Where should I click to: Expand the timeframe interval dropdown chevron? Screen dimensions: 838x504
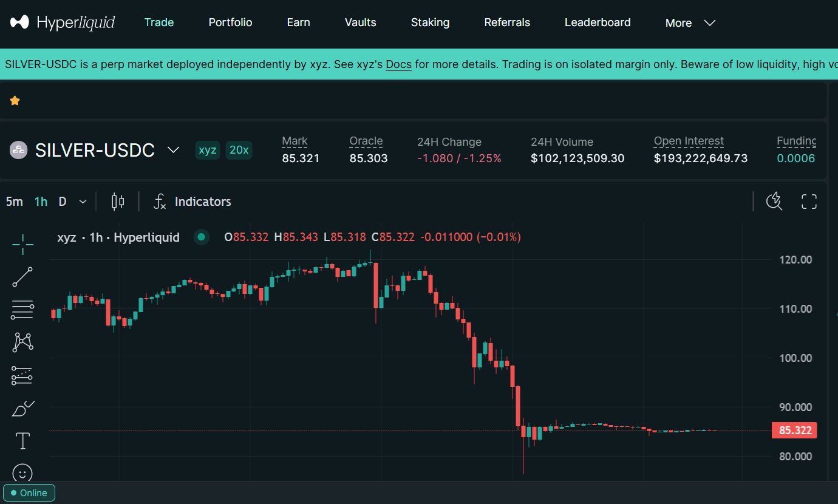click(x=83, y=202)
